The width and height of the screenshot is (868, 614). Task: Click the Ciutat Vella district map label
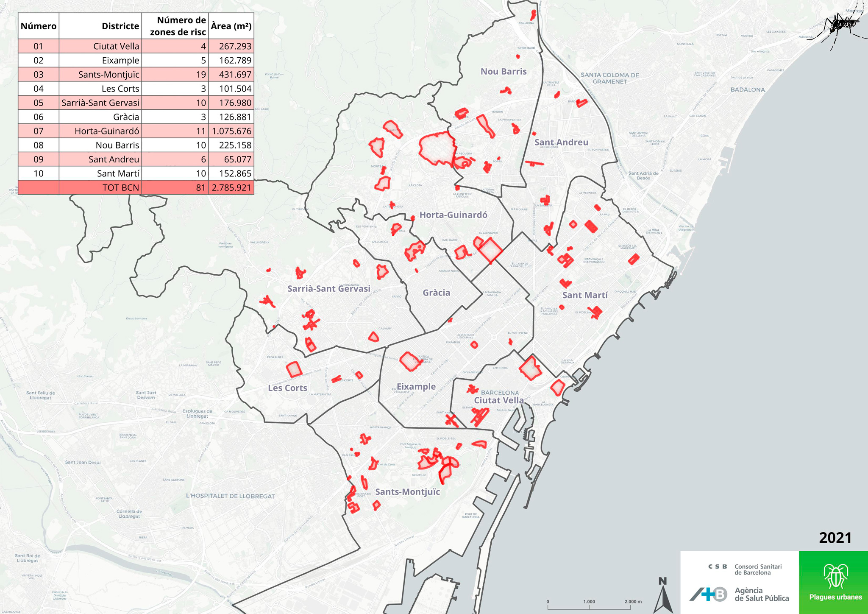coord(498,400)
